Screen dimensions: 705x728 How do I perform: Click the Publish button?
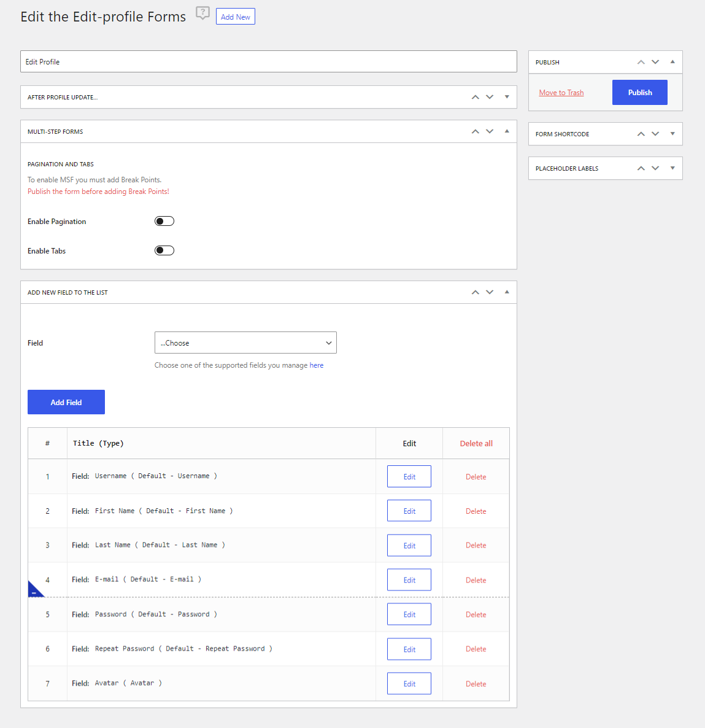(639, 93)
